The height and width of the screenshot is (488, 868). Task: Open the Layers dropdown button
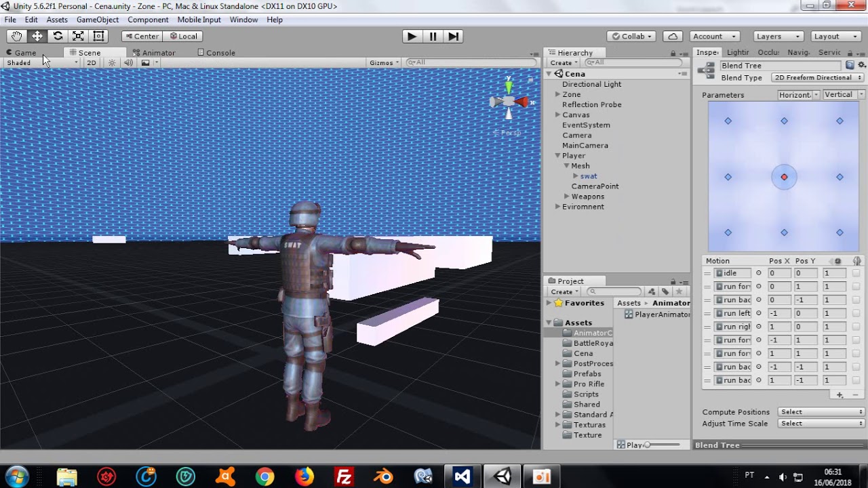(778, 37)
